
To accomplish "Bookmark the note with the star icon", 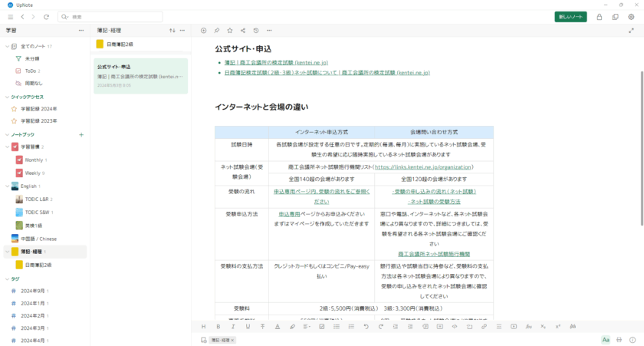I will [229, 31].
